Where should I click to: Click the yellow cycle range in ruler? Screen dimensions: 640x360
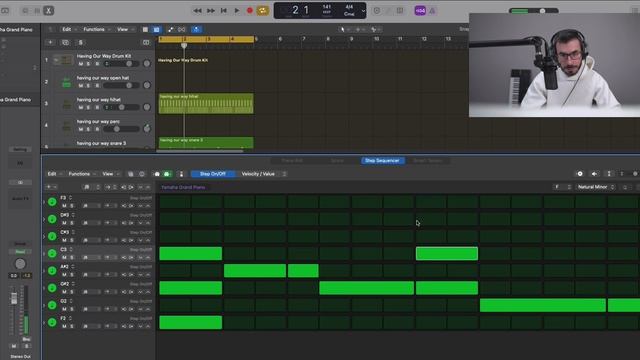coord(206,39)
